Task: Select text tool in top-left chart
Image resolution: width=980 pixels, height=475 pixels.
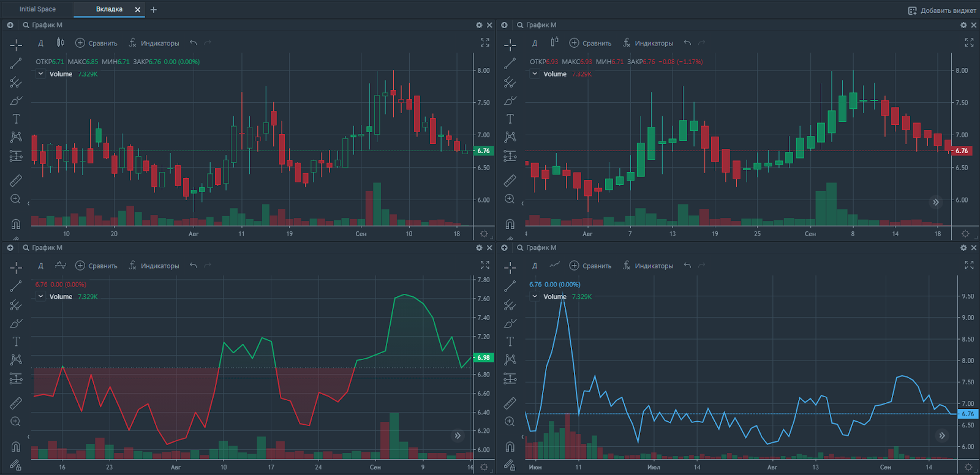Action: 16,119
